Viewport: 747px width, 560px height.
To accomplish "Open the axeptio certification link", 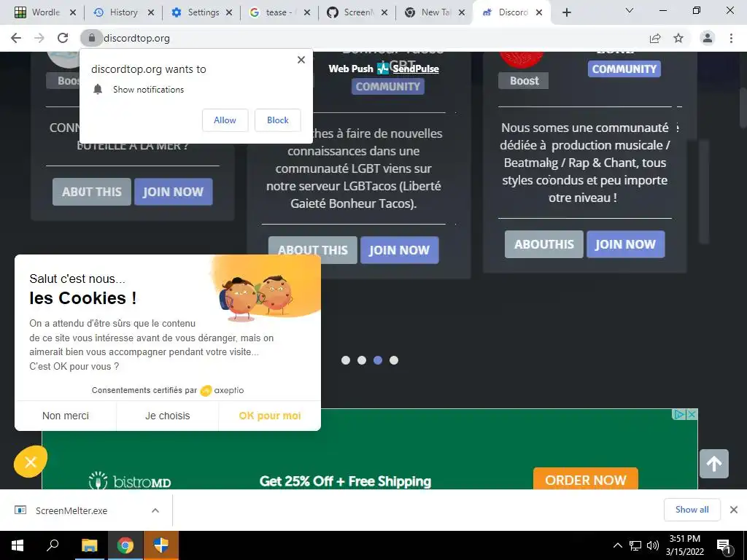I will 222,391.
